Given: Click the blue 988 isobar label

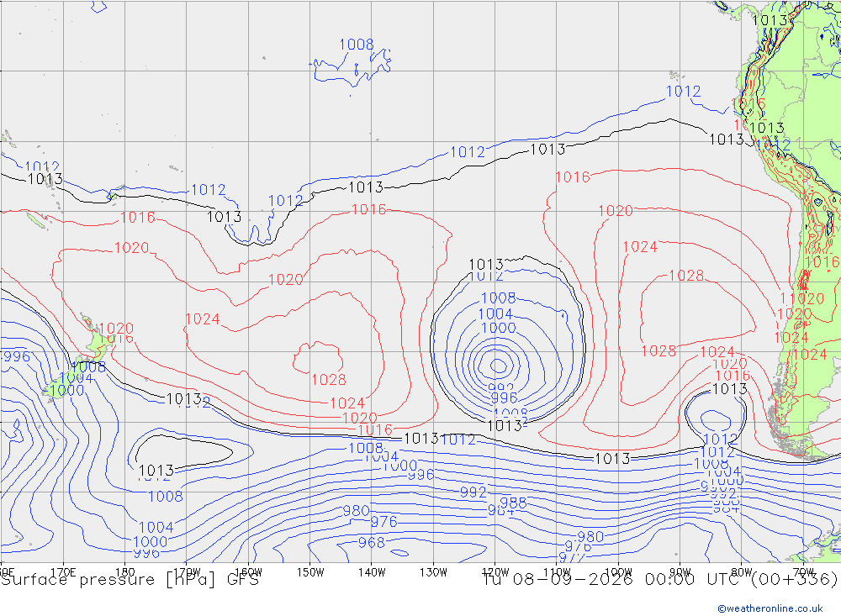Looking at the screenshot, I should tap(513, 503).
